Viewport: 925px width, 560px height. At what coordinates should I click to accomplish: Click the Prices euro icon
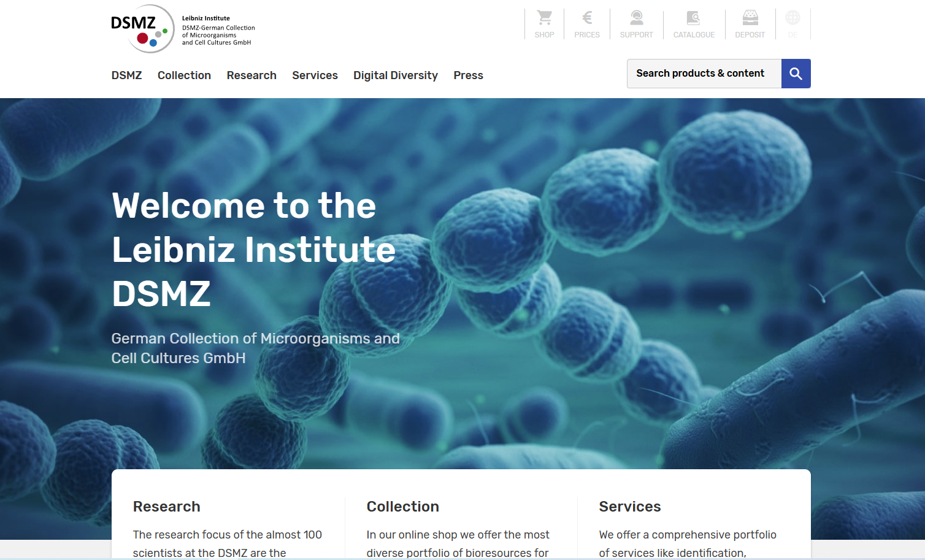pos(587,18)
